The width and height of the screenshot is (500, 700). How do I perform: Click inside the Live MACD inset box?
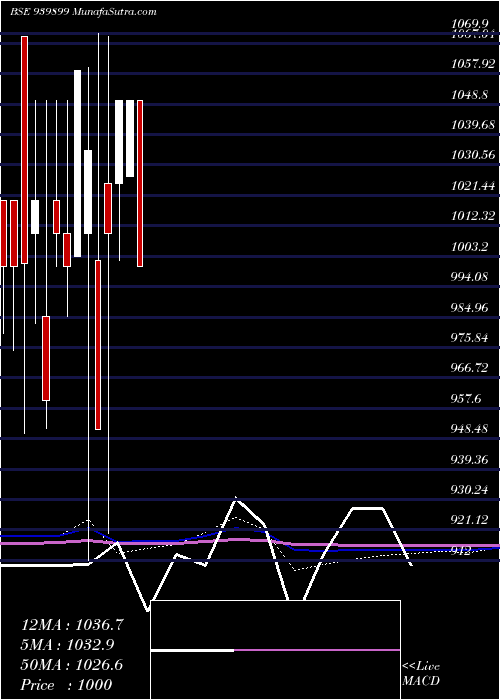[x=275, y=650]
